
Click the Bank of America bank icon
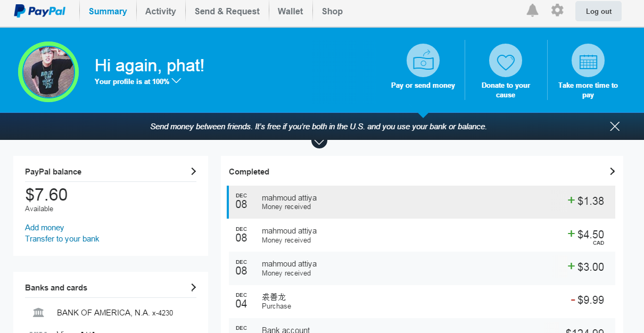tap(38, 313)
